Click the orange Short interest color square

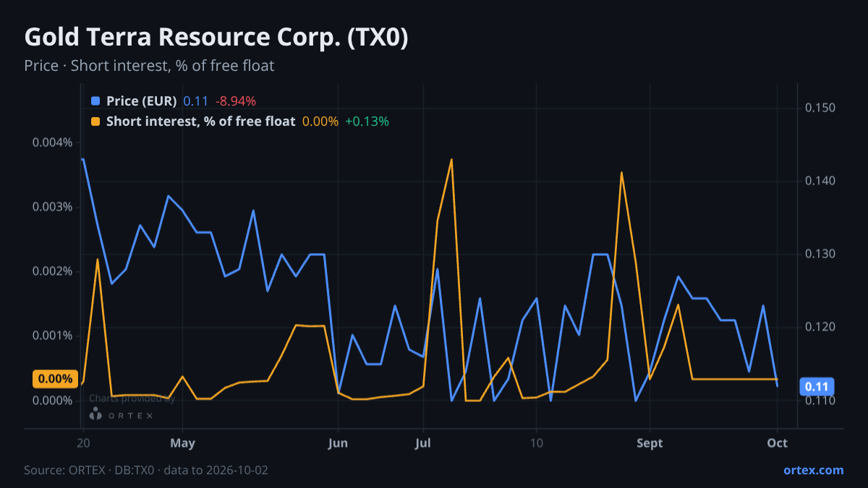(95, 121)
